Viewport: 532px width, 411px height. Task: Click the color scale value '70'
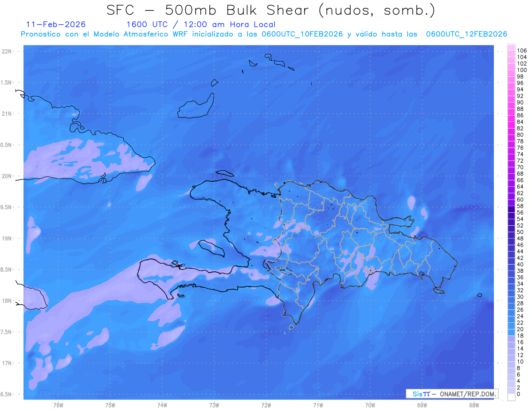(520, 167)
